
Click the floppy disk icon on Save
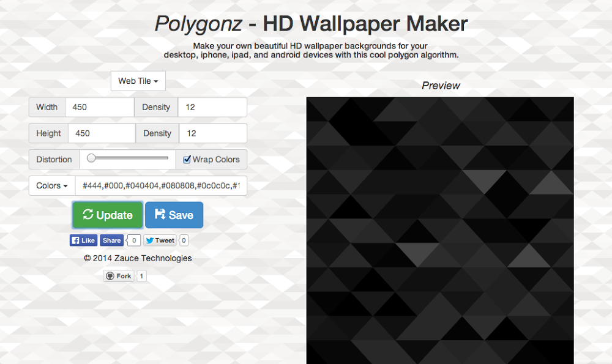tap(160, 214)
